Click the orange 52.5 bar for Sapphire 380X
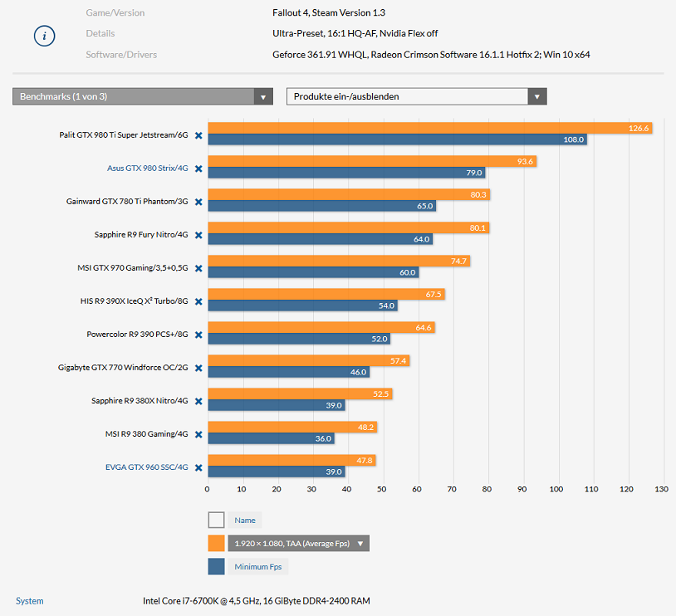Viewport: 676px width, 616px height. click(300, 394)
